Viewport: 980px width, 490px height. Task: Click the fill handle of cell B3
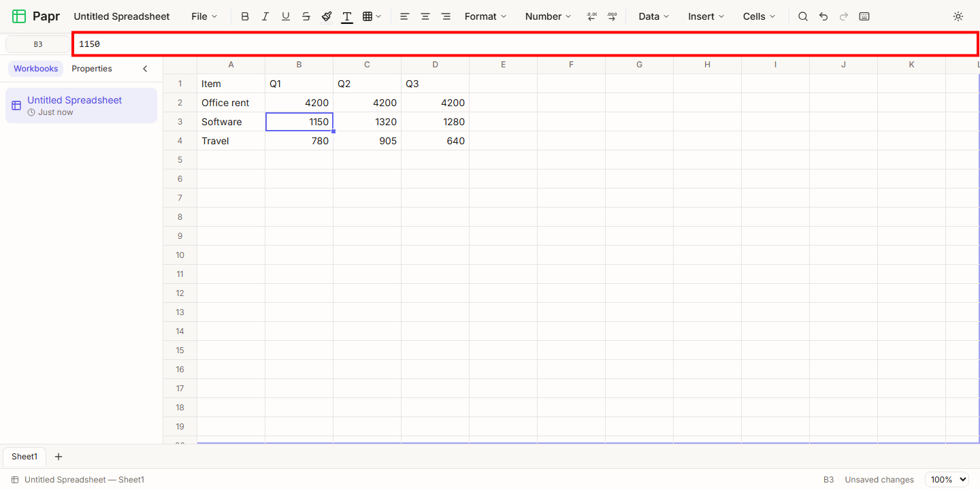coord(333,131)
